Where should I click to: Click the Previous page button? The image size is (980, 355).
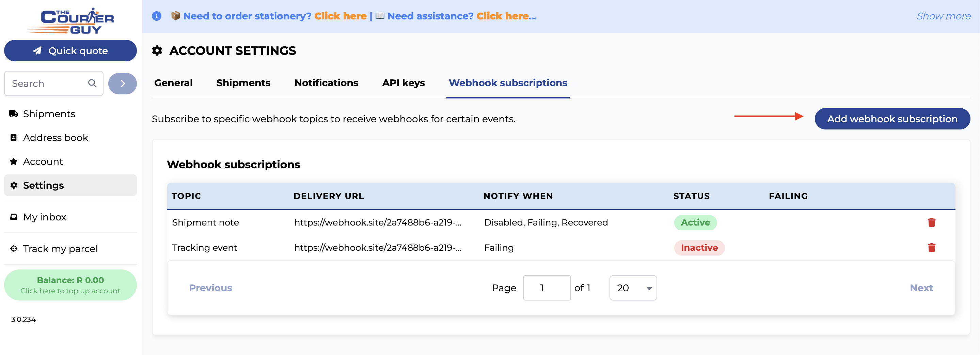[x=210, y=288]
